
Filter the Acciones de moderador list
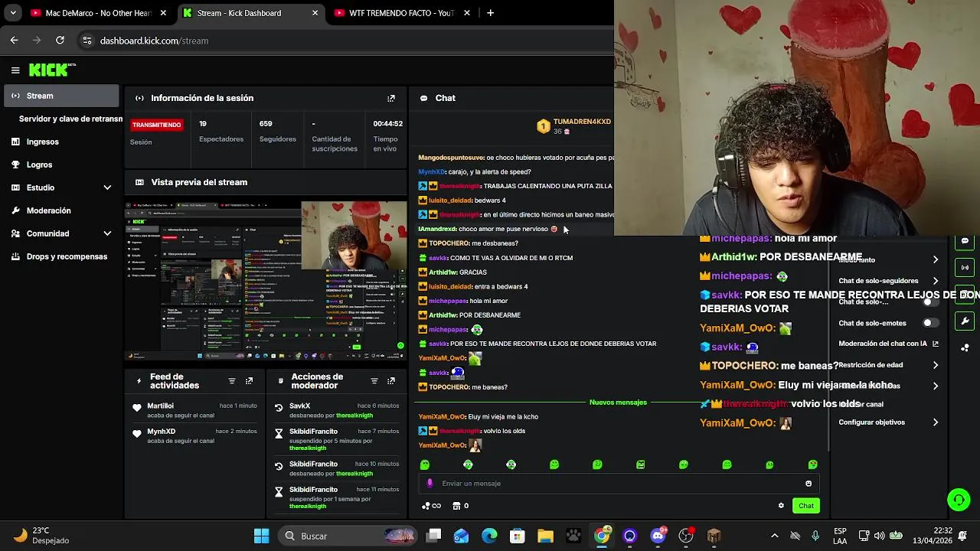point(374,381)
